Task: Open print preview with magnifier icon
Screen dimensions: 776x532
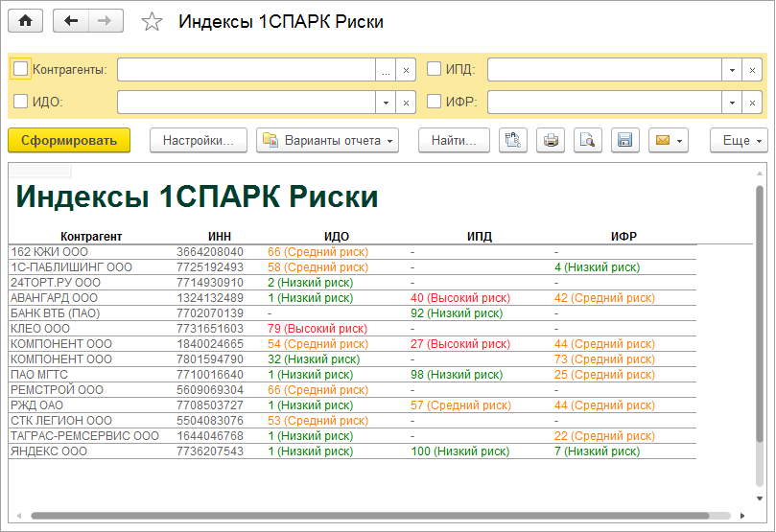Action: coord(587,140)
